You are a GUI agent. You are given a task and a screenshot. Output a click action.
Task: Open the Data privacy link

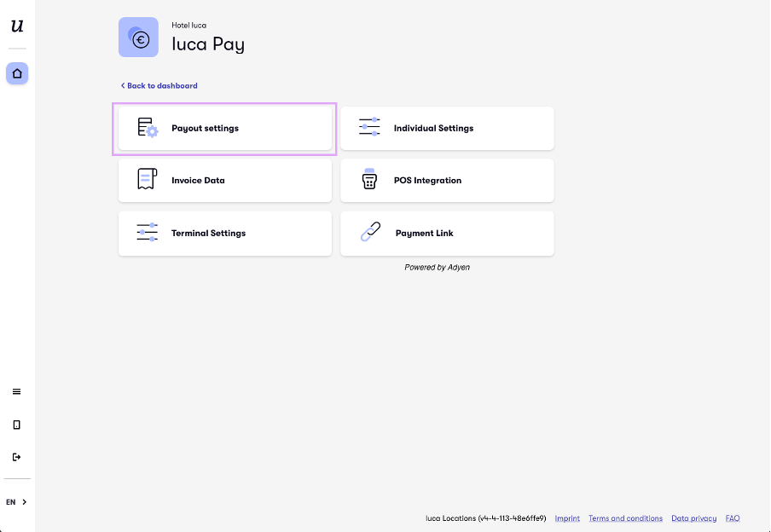pyautogui.click(x=693, y=518)
